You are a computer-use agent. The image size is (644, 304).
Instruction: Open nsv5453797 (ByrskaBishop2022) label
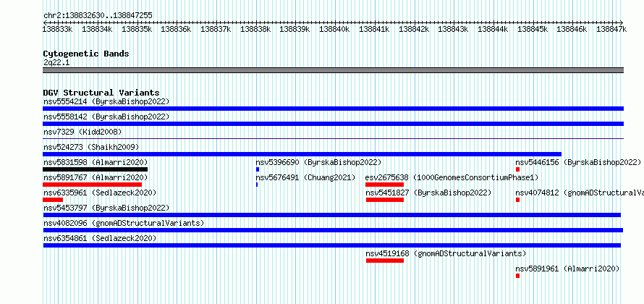(106, 208)
